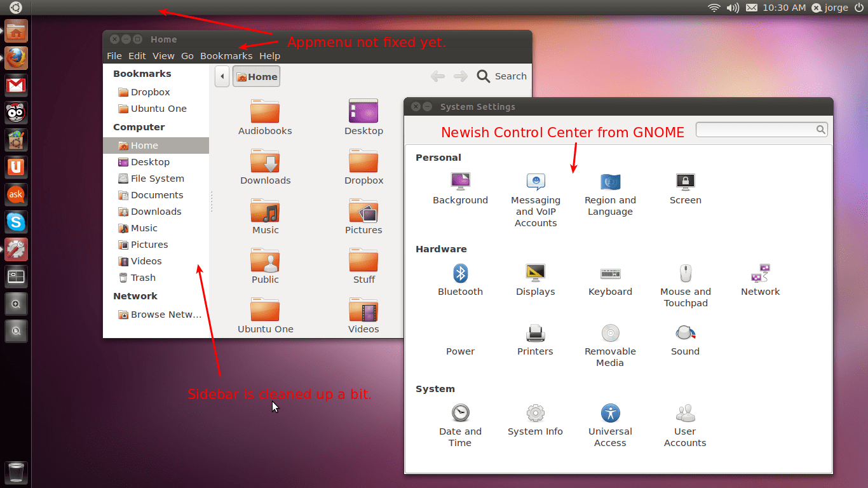Open Printers settings
This screenshot has width=868, height=488.
pos(535,340)
